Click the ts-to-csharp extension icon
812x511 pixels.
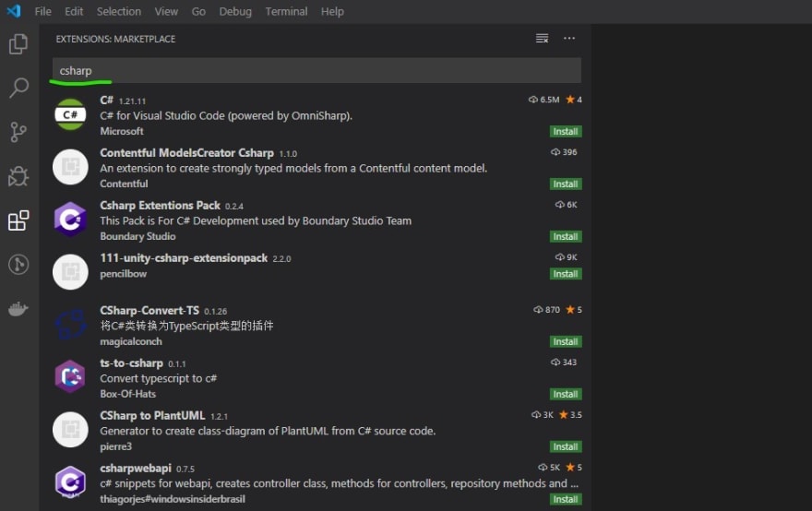pyautogui.click(x=70, y=377)
